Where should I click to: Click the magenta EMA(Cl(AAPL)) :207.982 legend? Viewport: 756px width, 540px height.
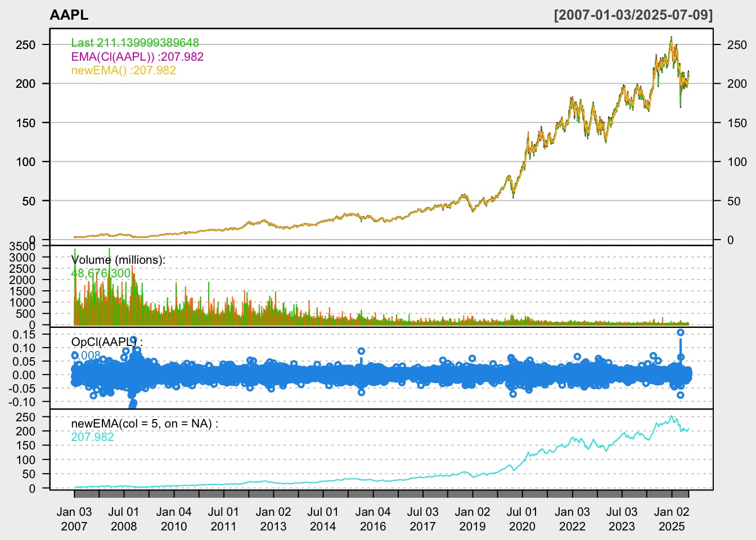pyautogui.click(x=137, y=57)
